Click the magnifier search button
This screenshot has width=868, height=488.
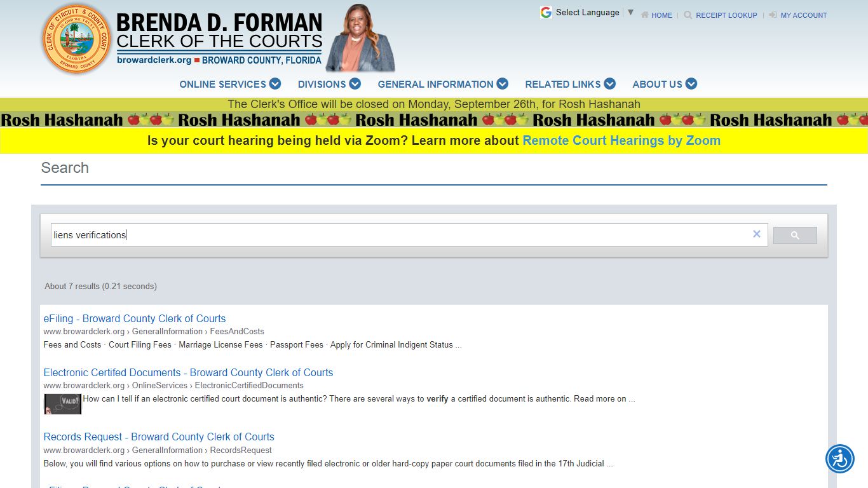click(795, 235)
